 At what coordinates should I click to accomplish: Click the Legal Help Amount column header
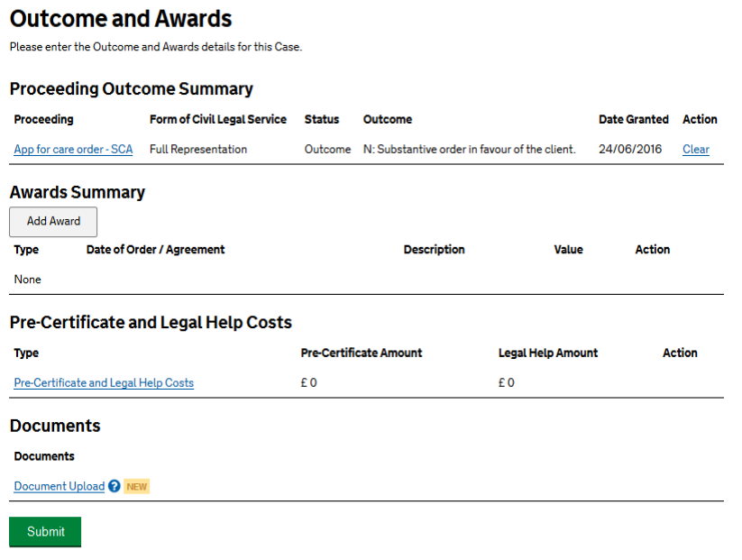tap(547, 353)
